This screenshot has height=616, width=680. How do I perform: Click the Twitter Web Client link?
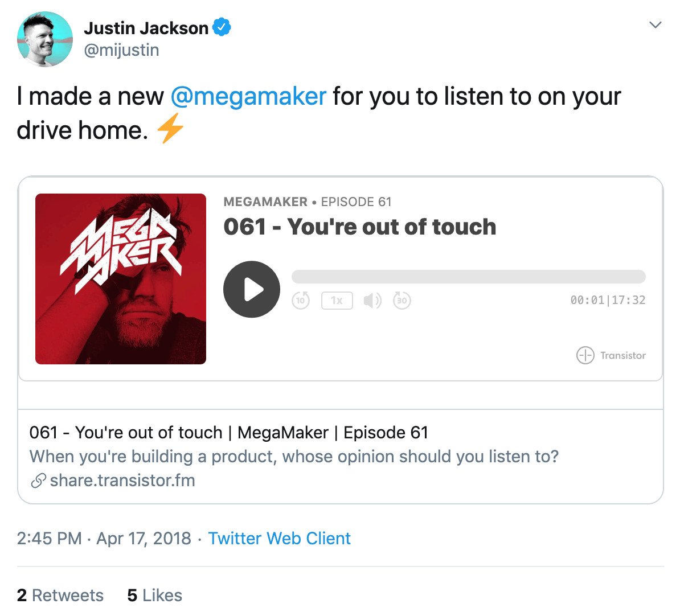279,539
